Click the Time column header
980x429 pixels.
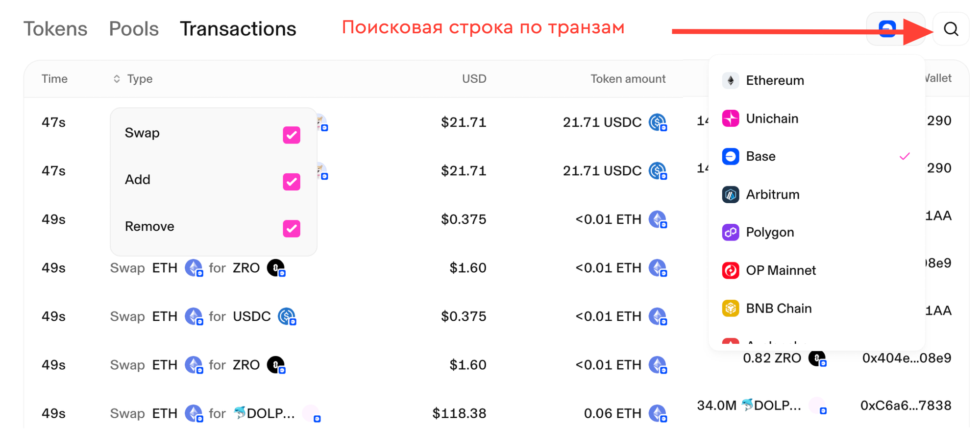tap(54, 79)
